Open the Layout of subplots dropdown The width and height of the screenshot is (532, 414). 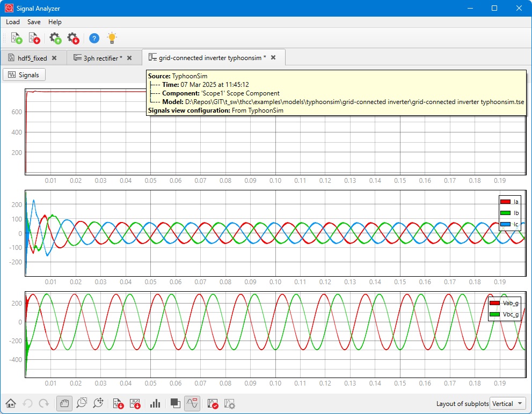click(x=508, y=403)
